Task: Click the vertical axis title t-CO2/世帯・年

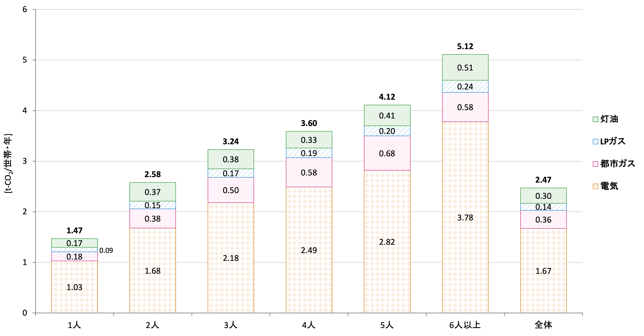Action: point(8,164)
